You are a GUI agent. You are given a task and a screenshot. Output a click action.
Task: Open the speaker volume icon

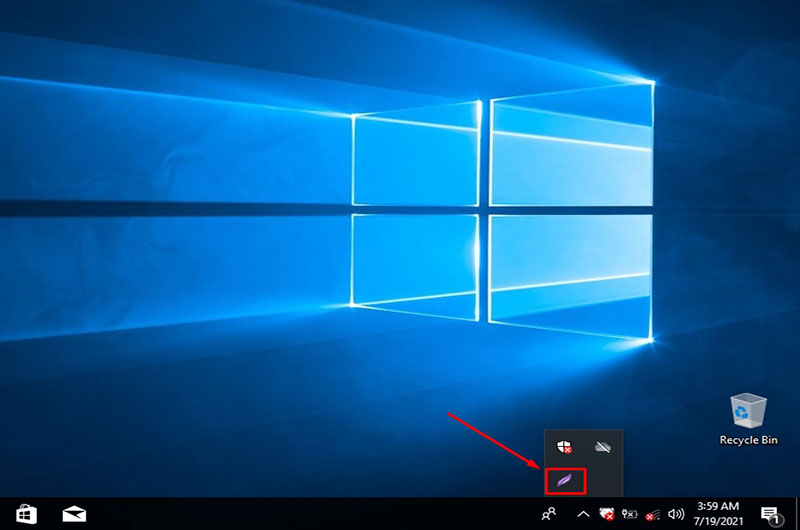pyautogui.click(x=676, y=514)
